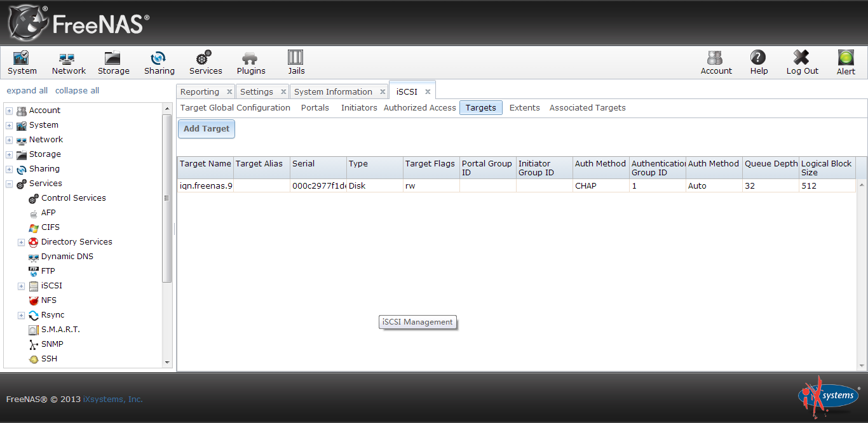
Task: Open the Account toolbar icon
Action: point(716,63)
